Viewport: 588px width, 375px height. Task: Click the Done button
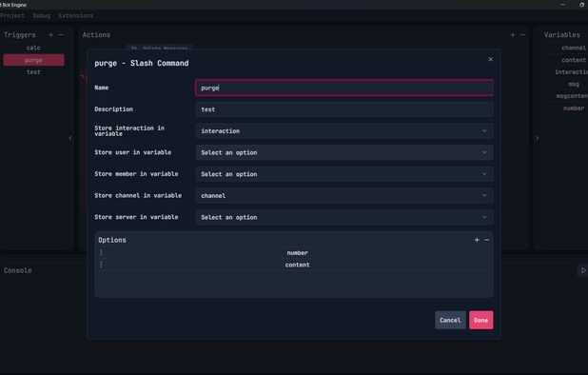(x=481, y=320)
